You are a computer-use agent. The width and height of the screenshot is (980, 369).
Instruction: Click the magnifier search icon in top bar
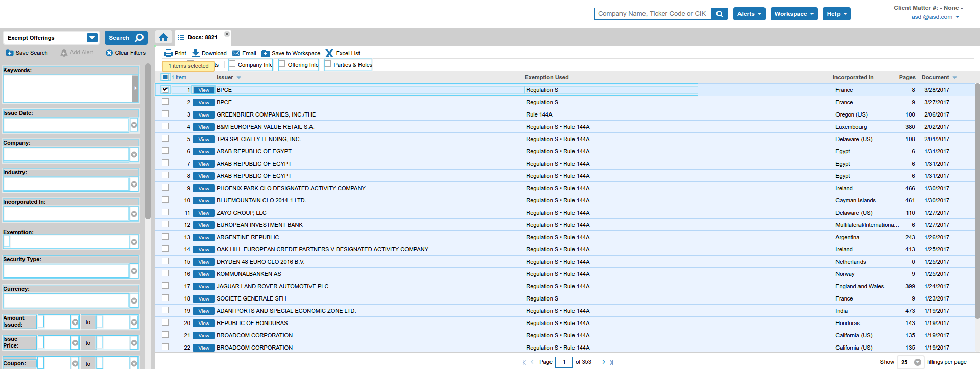click(x=720, y=14)
